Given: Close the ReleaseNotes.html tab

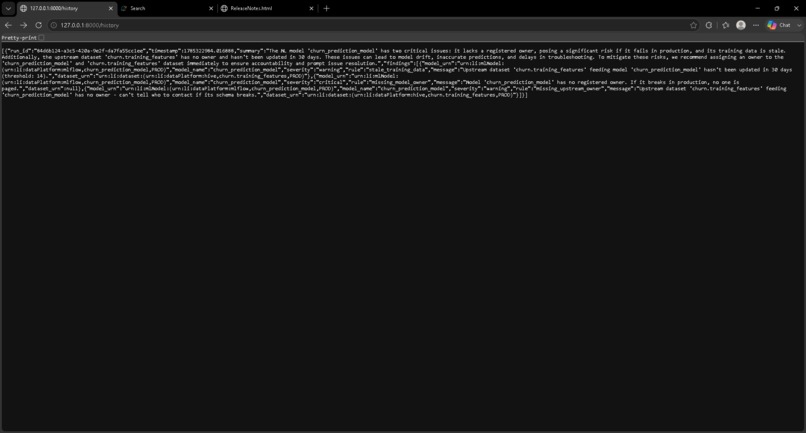Looking at the screenshot, I should pyautogui.click(x=311, y=8).
